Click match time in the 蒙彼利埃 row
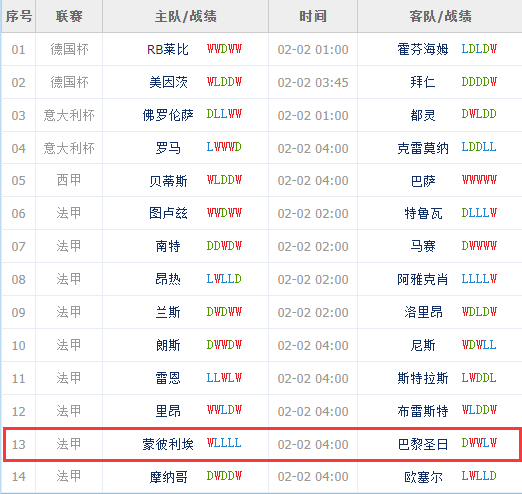522x494 pixels. point(313,445)
